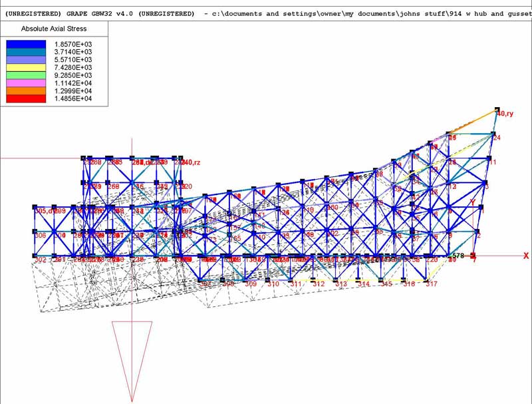Click node 11 on the right side
This screenshot has width=532, height=404.
point(492,162)
